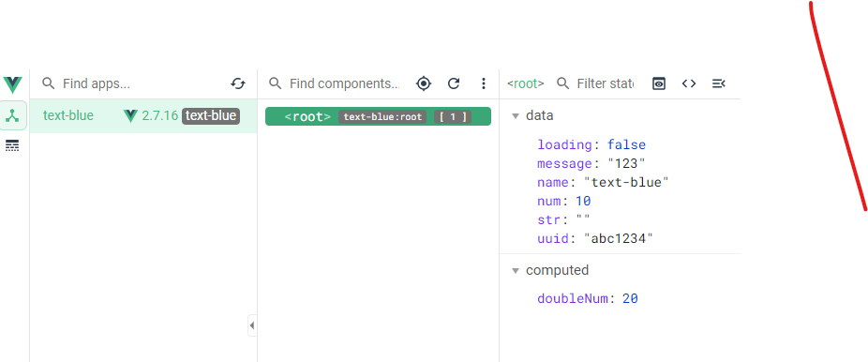Inspect DOM with the code brackets icon

click(x=689, y=83)
